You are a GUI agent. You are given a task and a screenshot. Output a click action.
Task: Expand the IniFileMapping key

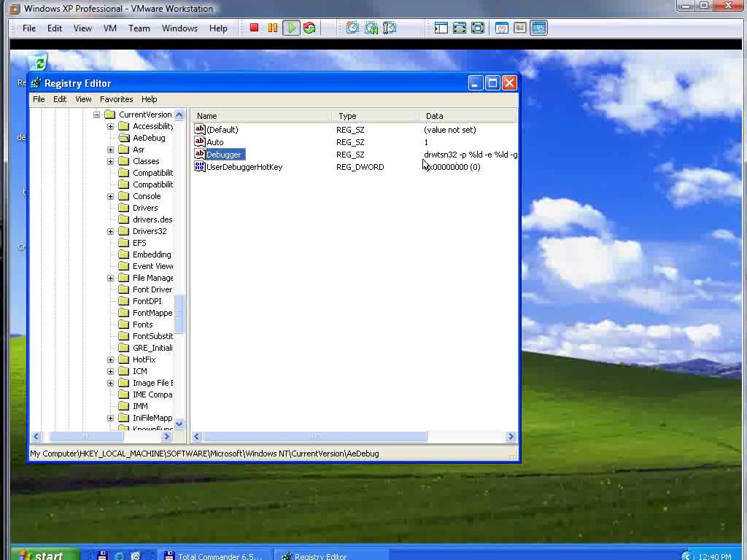coord(111,418)
